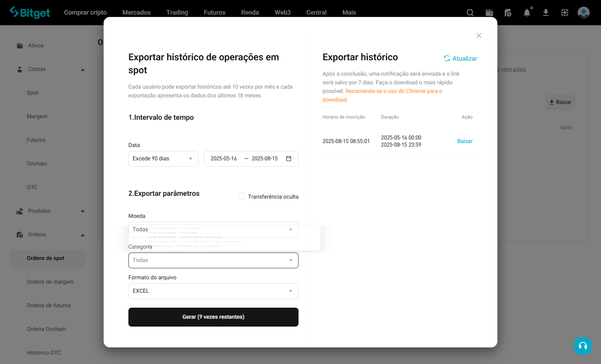The width and height of the screenshot is (601, 364).
Task: Open the order history clock icon
Action: 508,13
